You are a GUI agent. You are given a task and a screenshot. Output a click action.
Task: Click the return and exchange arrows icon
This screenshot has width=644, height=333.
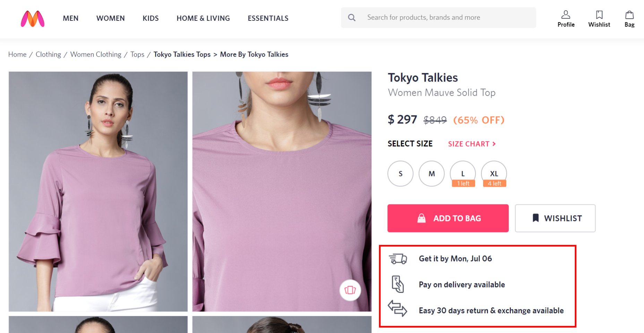(x=397, y=308)
